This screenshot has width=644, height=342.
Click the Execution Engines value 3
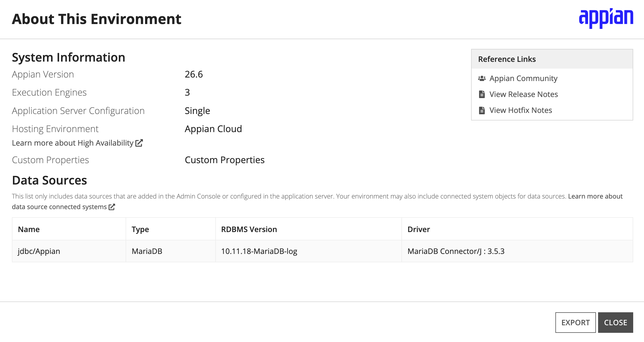187,92
